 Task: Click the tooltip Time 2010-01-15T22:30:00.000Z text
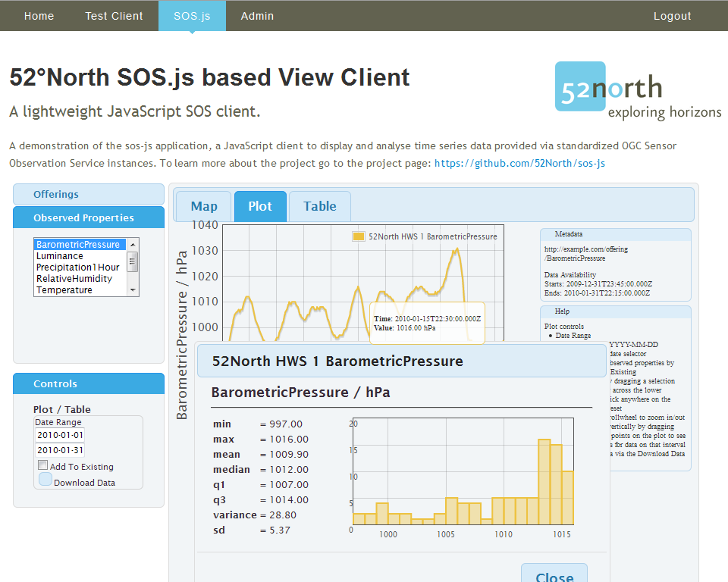pos(427,319)
